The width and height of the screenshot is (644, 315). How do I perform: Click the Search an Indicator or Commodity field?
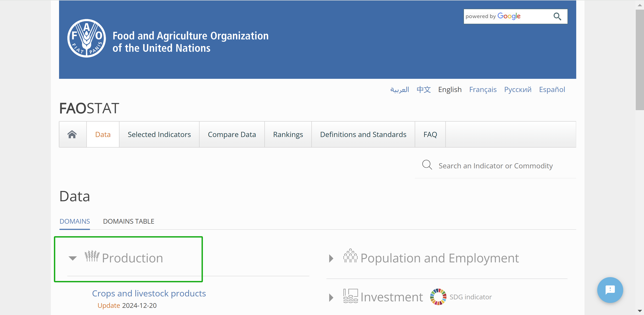(495, 166)
